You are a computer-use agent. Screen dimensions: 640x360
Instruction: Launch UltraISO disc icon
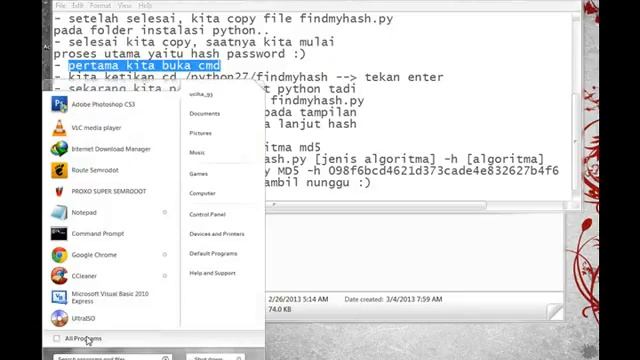[59, 318]
